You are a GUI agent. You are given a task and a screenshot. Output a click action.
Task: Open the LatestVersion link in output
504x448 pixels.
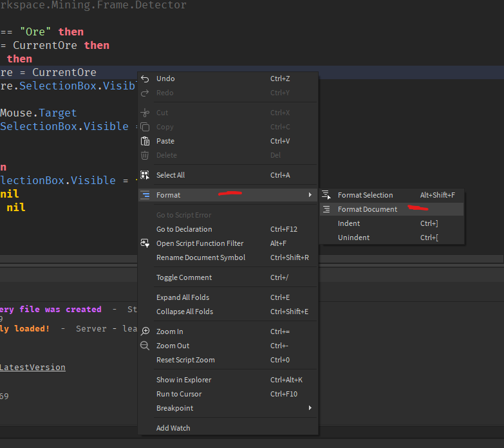point(32,368)
